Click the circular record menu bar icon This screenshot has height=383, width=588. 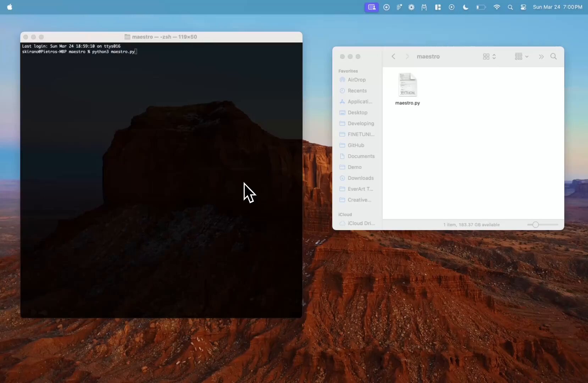click(387, 7)
